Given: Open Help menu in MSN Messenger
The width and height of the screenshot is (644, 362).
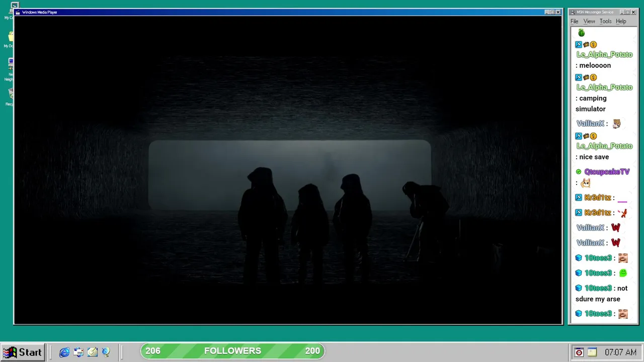Looking at the screenshot, I should [621, 21].
